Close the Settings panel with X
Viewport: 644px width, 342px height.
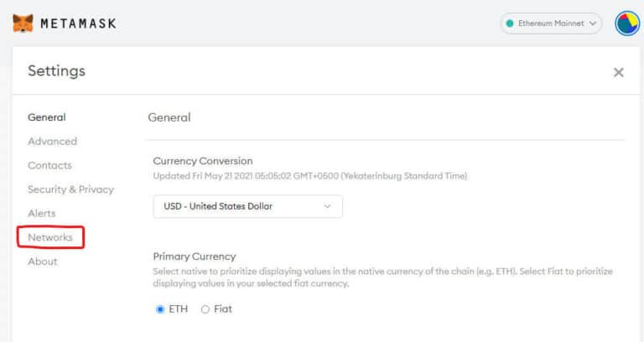click(618, 73)
